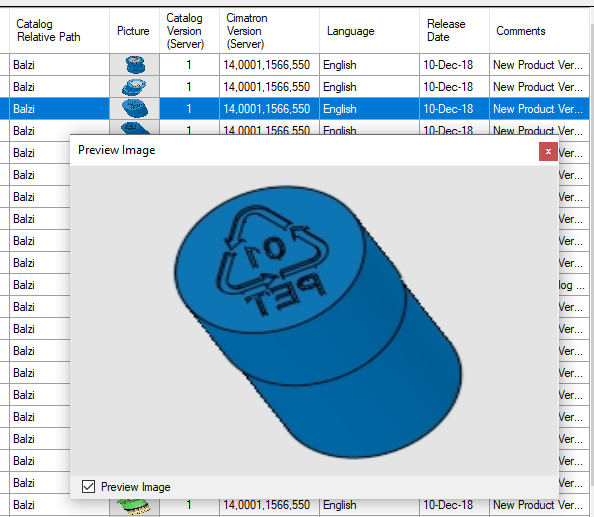Click the Comments column header
594x517 pixels.
tap(539, 31)
